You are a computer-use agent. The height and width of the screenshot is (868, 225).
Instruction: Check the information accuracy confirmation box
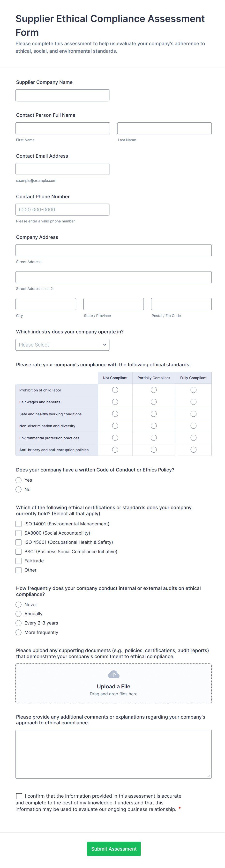pyautogui.click(x=19, y=796)
